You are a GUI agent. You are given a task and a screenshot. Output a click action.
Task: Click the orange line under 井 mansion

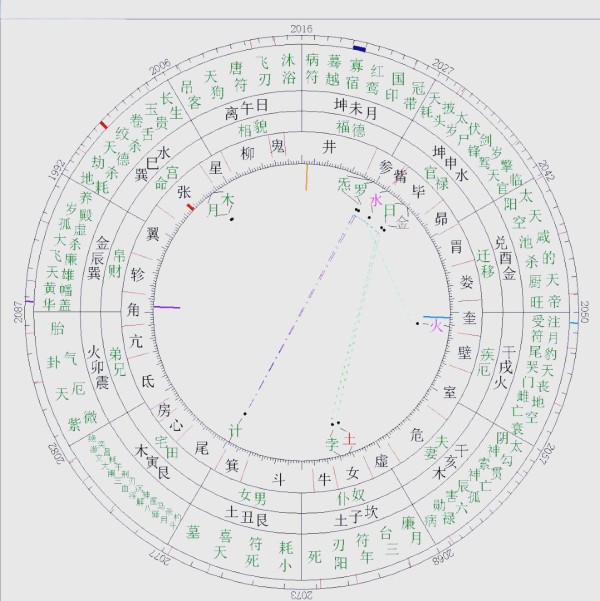pyautogui.click(x=306, y=176)
